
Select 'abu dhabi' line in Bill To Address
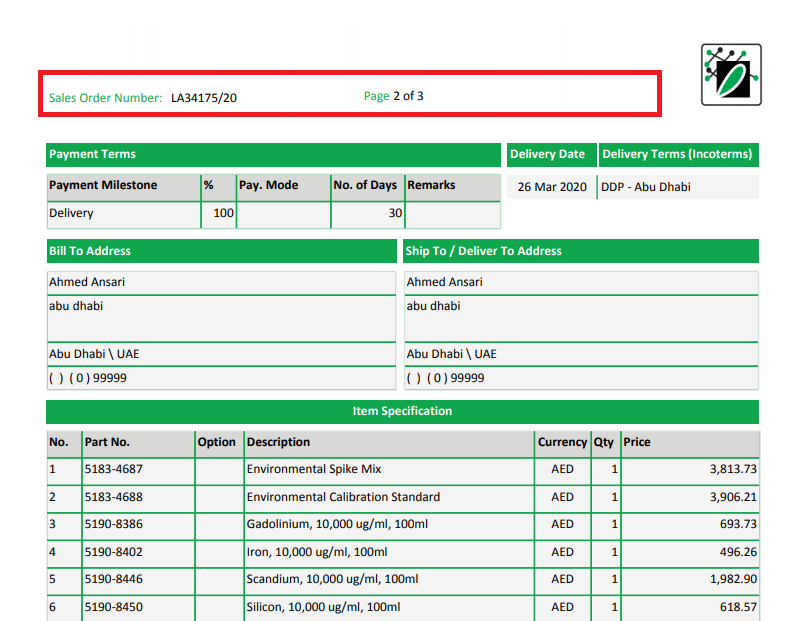[x=76, y=306]
